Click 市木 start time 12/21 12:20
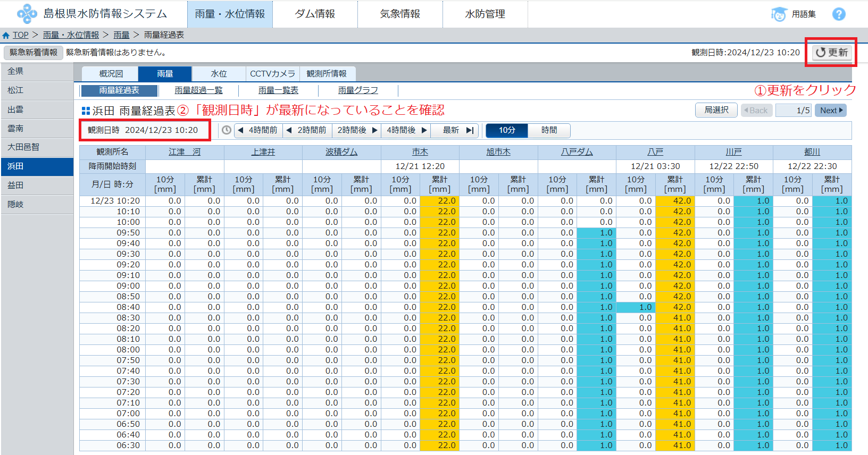This screenshot has width=868, height=455. tap(420, 166)
